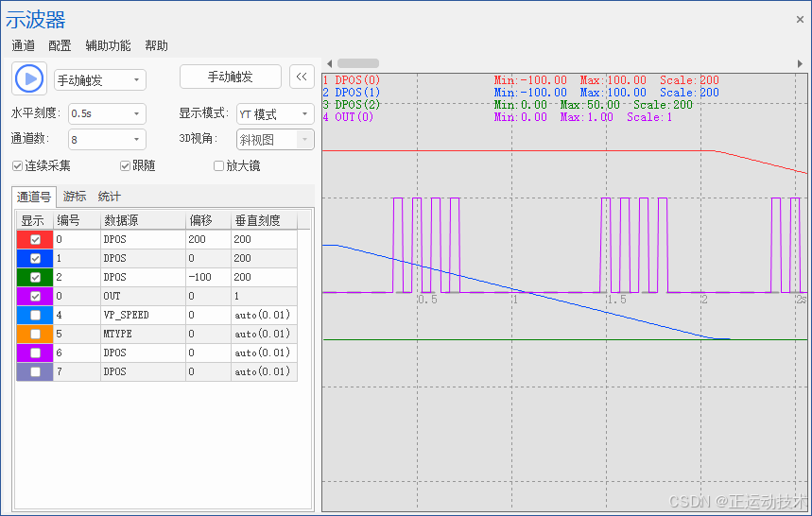Click the MTYPE data source cell
812x516 pixels.
[143, 334]
